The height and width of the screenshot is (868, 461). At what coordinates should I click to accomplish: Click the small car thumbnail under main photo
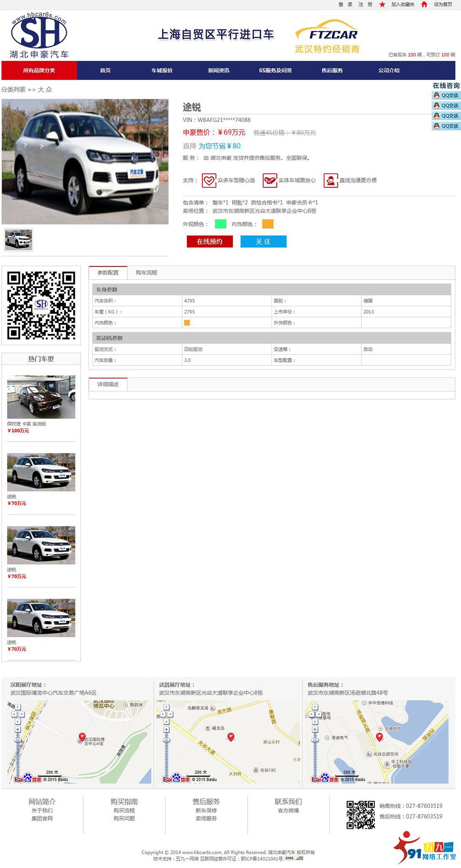click(18, 239)
